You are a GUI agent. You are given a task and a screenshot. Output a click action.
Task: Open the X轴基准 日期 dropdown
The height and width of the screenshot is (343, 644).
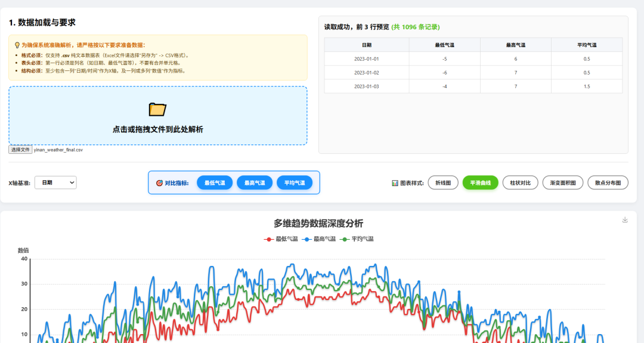[55, 183]
